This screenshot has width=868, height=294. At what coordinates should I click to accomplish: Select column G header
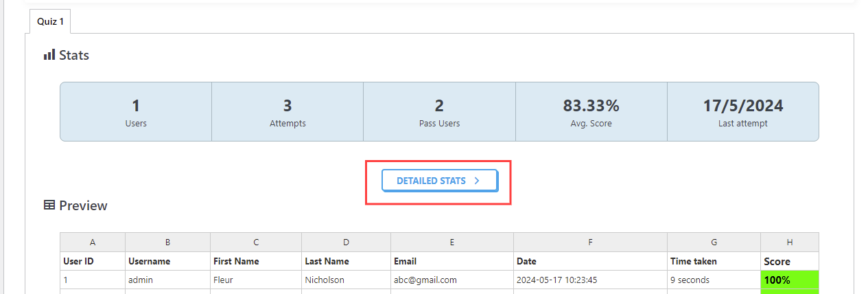pos(714,242)
